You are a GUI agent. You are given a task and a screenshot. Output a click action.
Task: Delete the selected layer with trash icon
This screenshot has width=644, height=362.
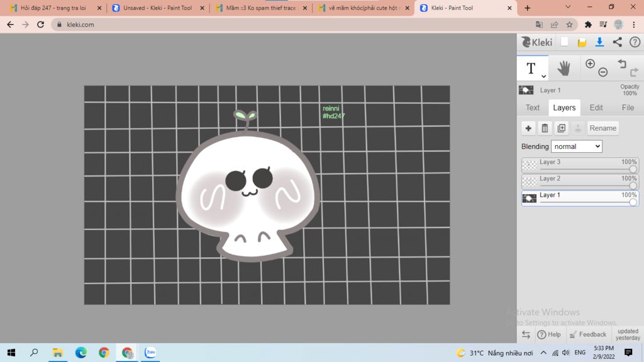tap(545, 128)
